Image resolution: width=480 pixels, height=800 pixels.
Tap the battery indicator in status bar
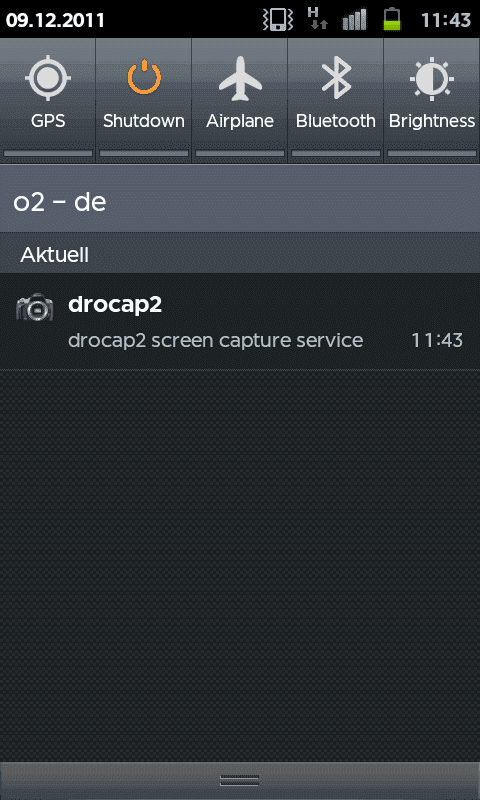coord(392,19)
